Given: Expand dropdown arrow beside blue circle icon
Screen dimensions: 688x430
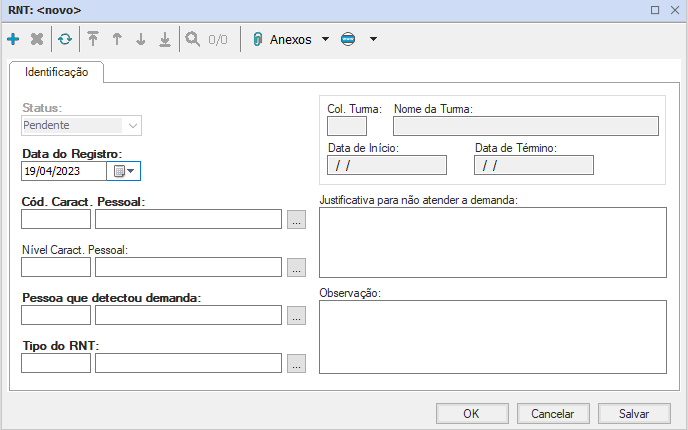Looking at the screenshot, I should coord(373,40).
